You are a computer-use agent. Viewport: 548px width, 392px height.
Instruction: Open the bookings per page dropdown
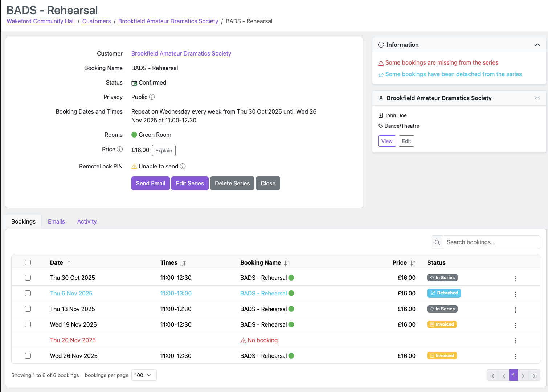click(144, 375)
